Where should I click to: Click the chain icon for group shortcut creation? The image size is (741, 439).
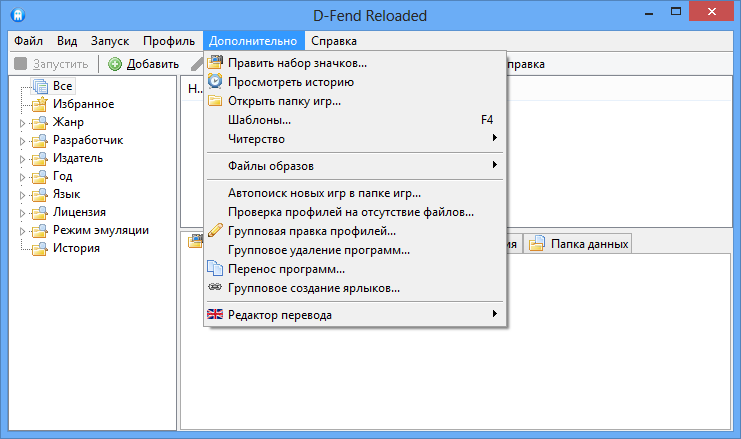click(215, 288)
